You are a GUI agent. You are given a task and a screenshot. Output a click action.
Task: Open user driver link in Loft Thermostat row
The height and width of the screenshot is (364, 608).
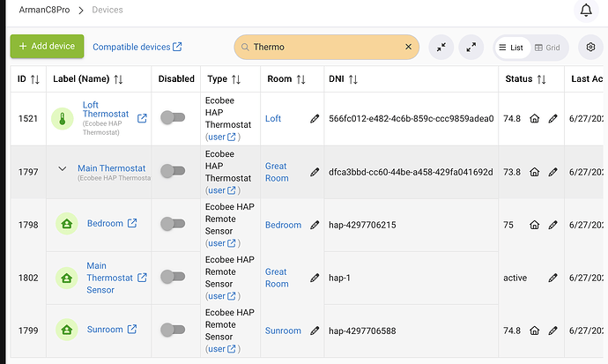click(222, 137)
